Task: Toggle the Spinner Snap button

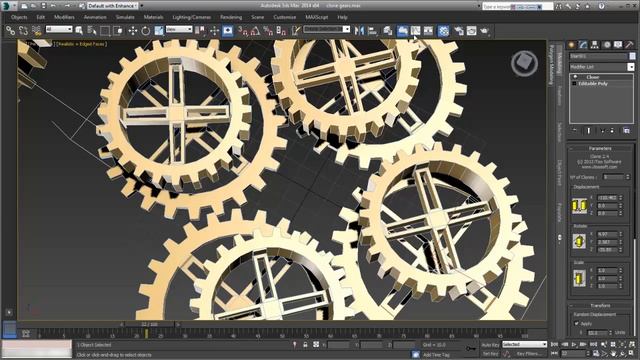Action: tap(281, 31)
